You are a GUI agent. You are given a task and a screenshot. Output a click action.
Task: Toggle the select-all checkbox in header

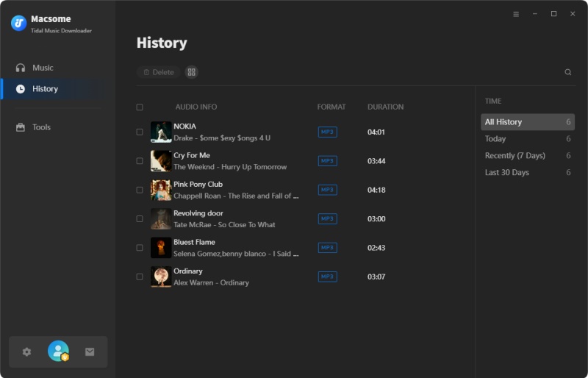140,107
